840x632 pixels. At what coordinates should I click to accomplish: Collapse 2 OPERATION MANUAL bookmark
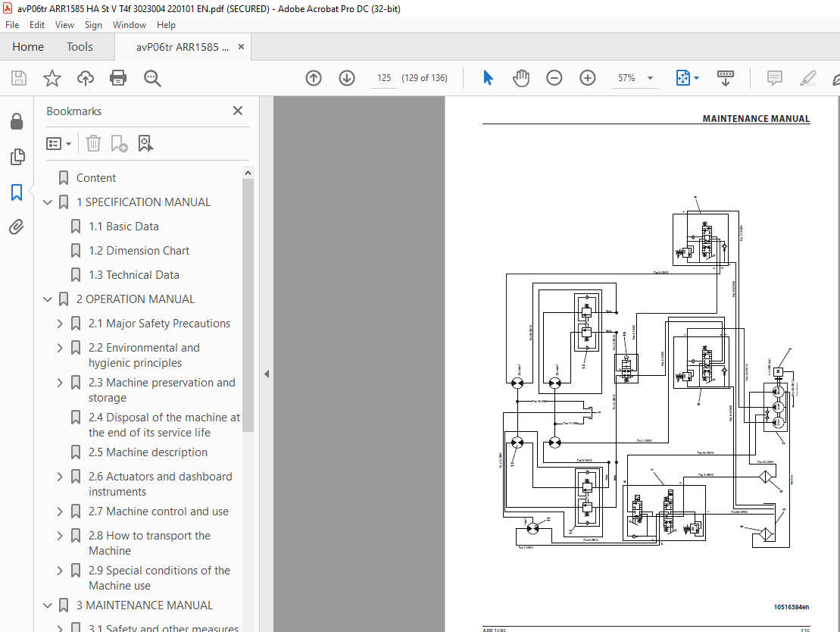(48, 299)
